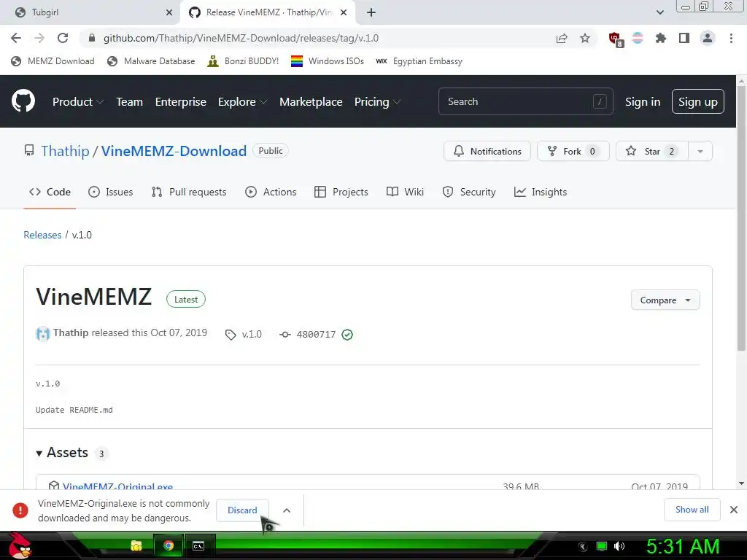Click the Angry Birds start button in taskbar
Screen dimensions: 747x560
click(20, 545)
